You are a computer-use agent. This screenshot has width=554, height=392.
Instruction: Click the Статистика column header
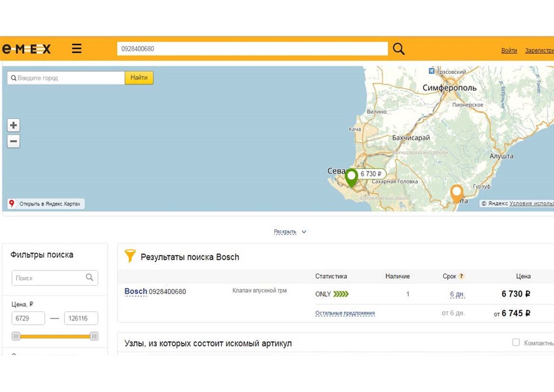tap(331, 276)
